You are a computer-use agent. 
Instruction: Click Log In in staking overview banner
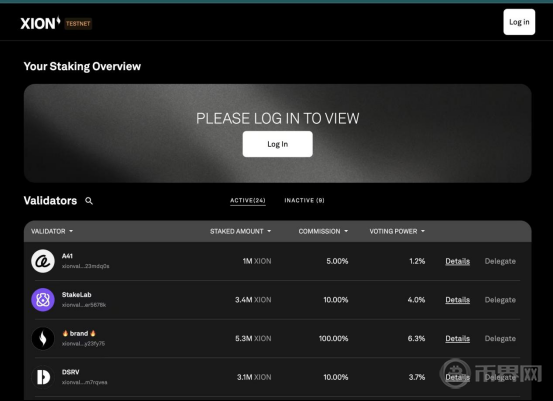pos(278,144)
